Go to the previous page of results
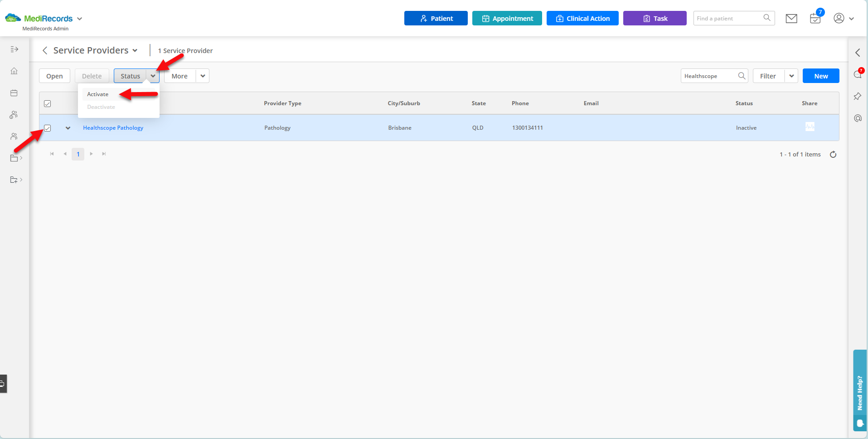 65,154
